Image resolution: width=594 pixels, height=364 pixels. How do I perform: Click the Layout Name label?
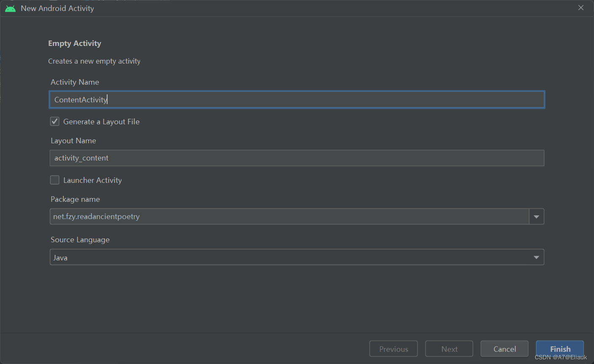pos(73,141)
